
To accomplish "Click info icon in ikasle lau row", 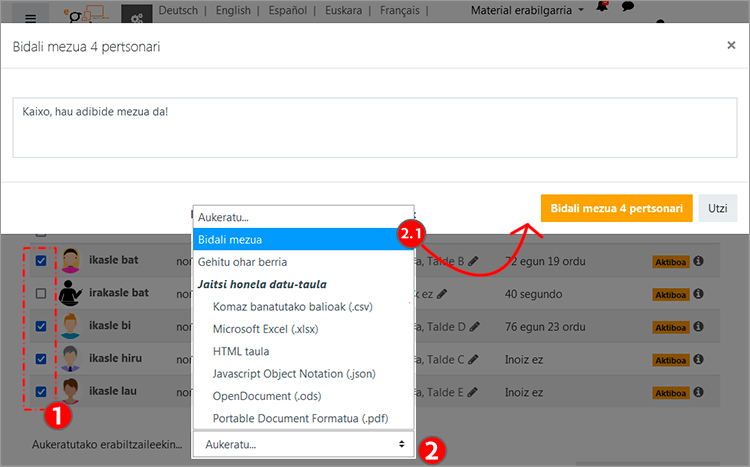I will tap(699, 392).
